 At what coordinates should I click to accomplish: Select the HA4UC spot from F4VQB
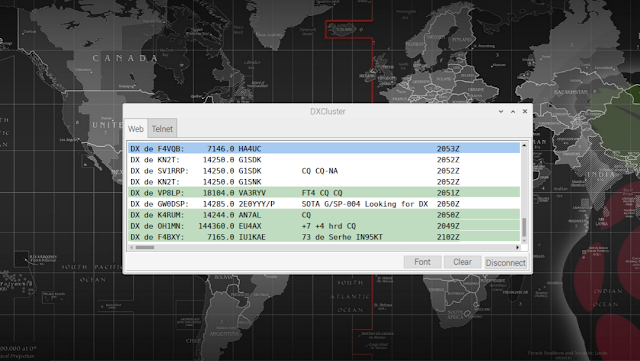pos(324,149)
